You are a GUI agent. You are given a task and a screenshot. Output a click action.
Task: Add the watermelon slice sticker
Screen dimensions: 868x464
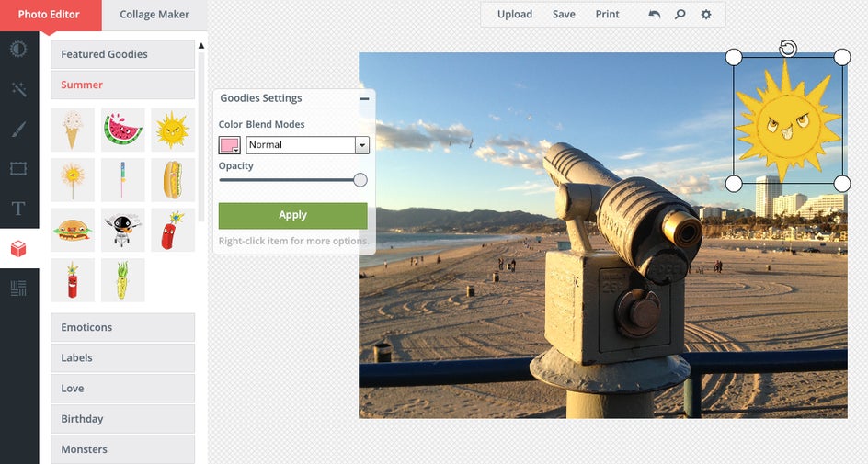[x=123, y=130]
